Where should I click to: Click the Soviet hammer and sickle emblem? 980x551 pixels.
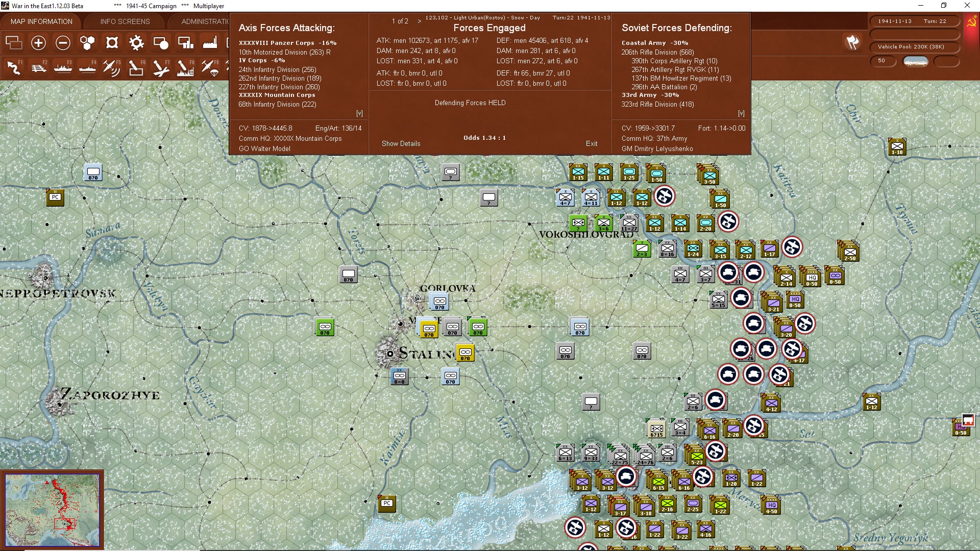pyautogui.click(x=971, y=22)
